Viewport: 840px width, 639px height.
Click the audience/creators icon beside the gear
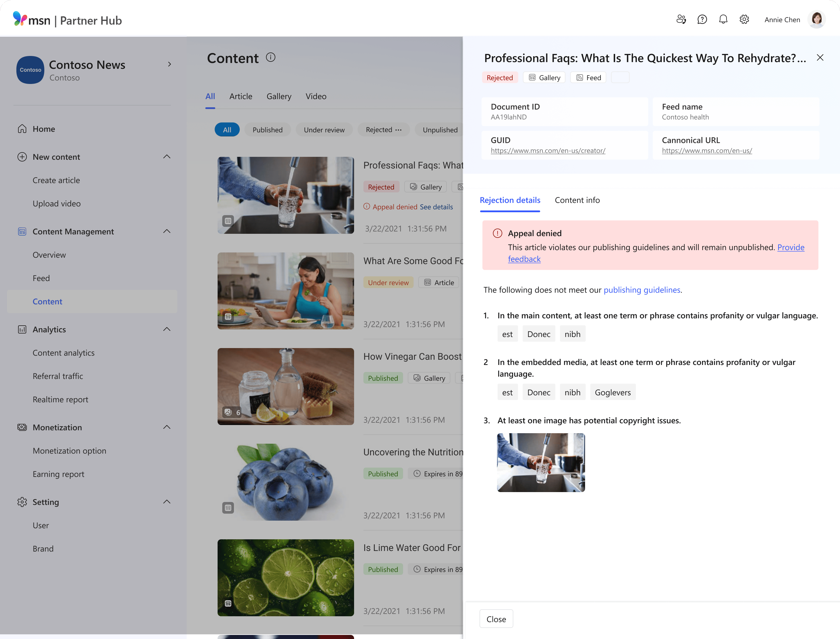coord(681,19)
